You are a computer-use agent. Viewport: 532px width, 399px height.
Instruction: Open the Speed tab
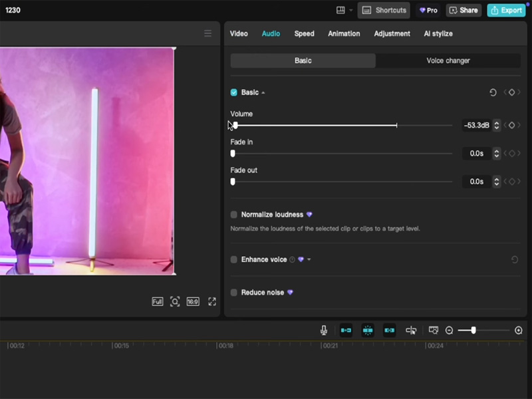click(x=304, y=33)
